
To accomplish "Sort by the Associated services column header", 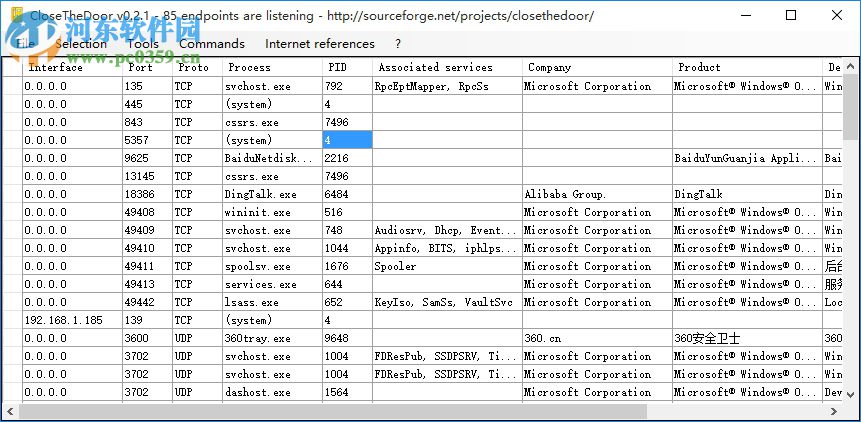I will pyautogui.click(x=447, y=67).
